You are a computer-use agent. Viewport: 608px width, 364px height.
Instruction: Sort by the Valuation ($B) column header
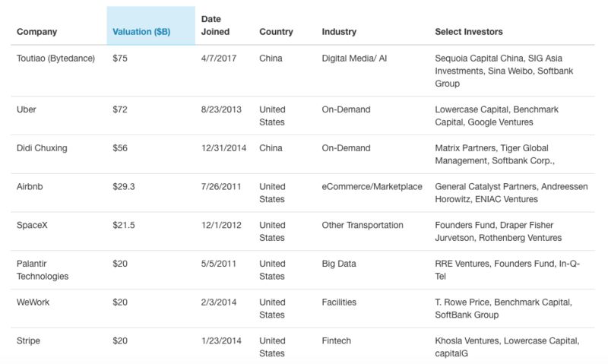click(141, 32)
